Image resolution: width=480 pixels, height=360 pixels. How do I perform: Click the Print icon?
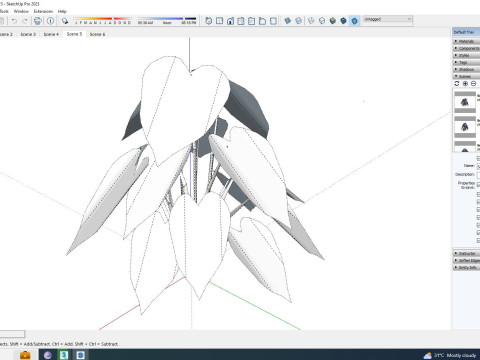pos(38,21)
